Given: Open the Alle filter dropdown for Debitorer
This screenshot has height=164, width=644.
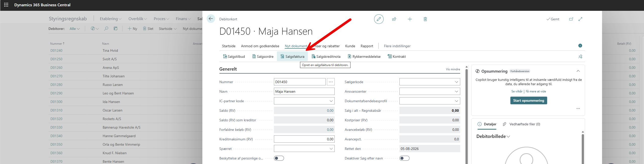Looking at the screenshot, I should pos(75,29).
